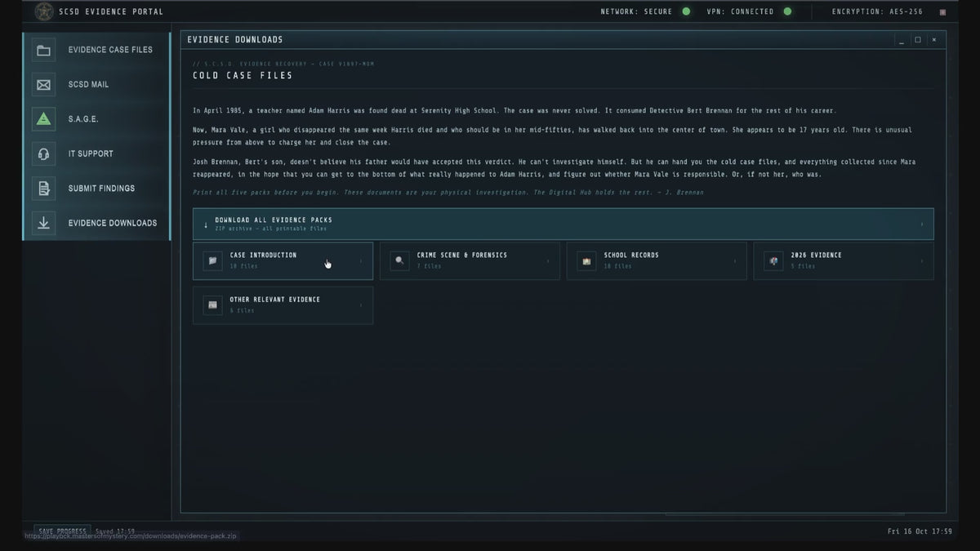Click the IT Support headset icon
The width and height of the screenshot is (980, 551).
44,153
